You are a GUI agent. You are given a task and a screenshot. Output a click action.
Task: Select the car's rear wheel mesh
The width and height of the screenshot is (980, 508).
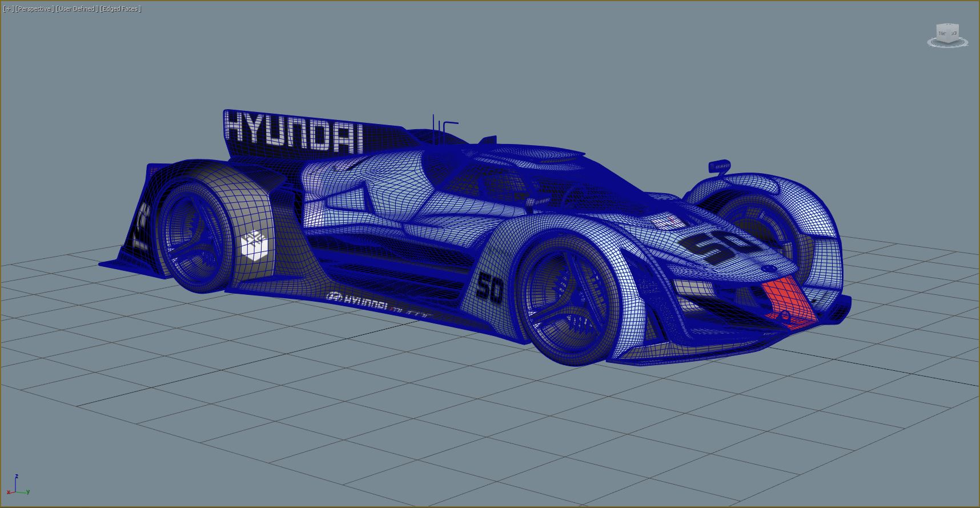coord(194,237)
